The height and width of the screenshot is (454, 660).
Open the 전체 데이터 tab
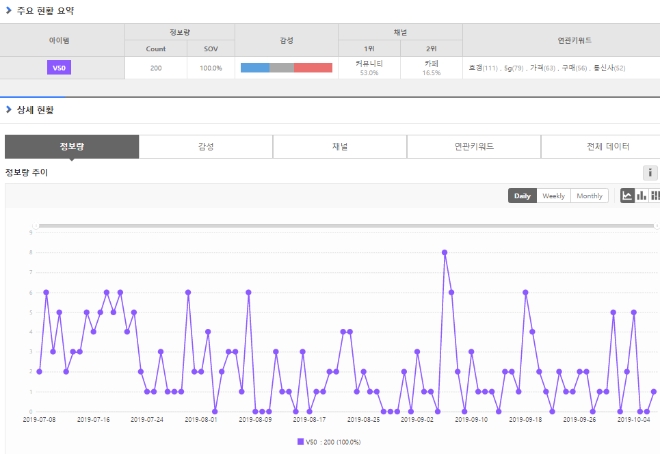pos(602,147)
